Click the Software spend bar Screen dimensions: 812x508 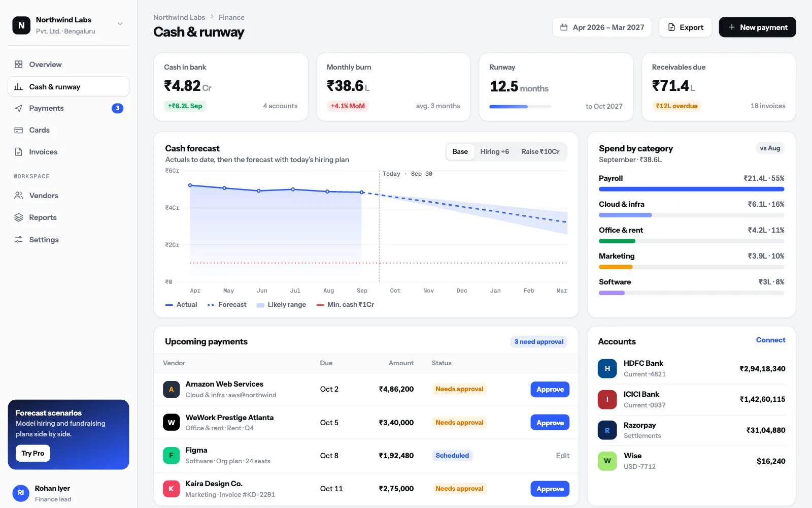(691, 293)
